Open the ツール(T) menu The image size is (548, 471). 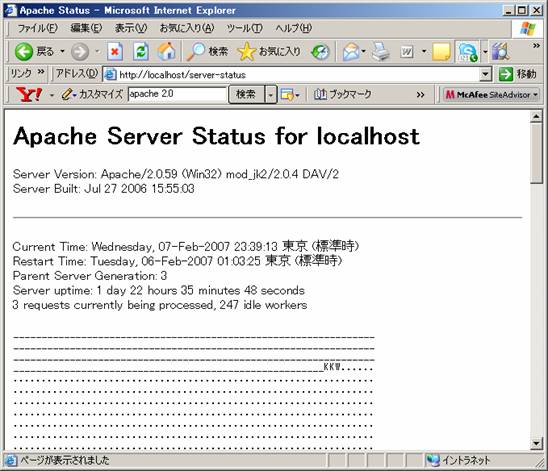(x=244, y=28)
